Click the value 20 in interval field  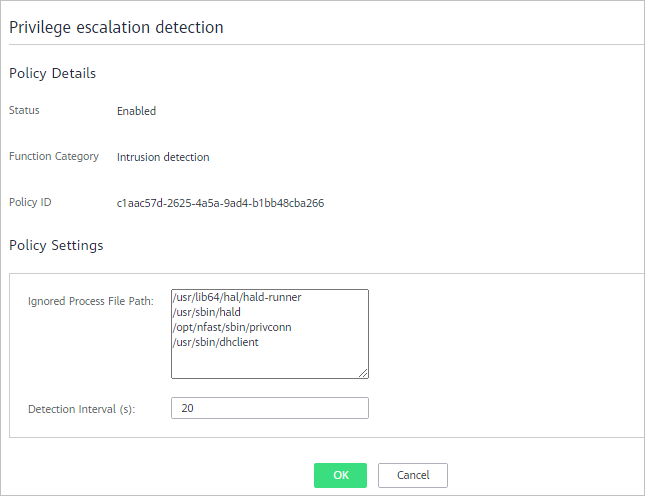click(187, 408)
